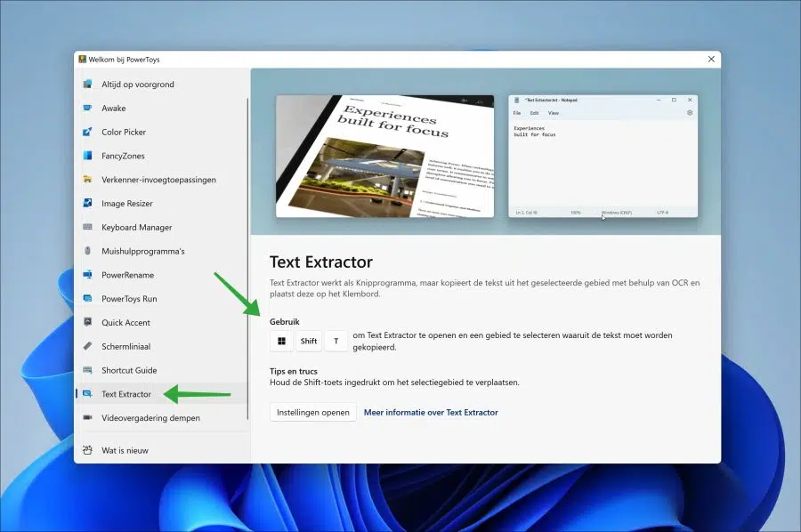Click the Tips en trucs label
The width and height of the screenshot is (801, 532).
click(293, 371)
